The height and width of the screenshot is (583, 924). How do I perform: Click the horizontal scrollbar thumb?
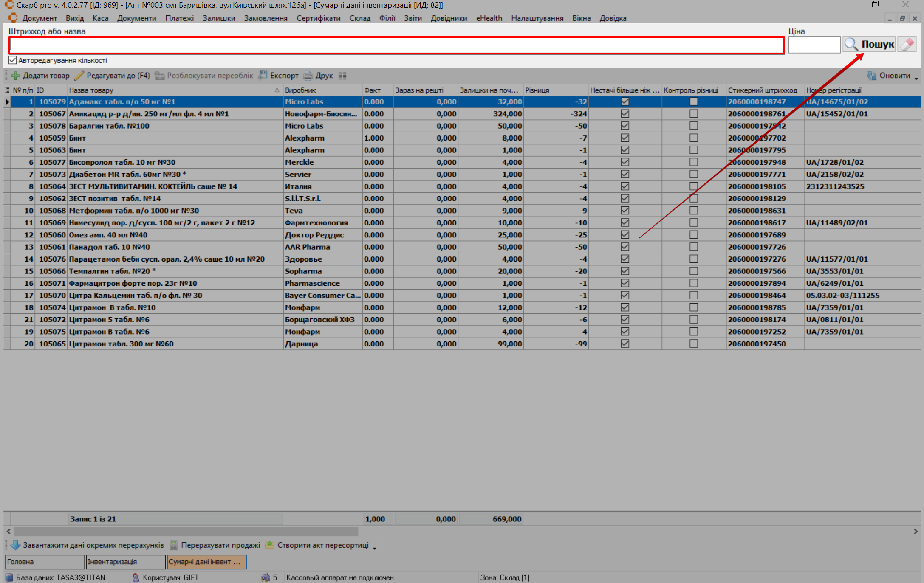point(186,531)
